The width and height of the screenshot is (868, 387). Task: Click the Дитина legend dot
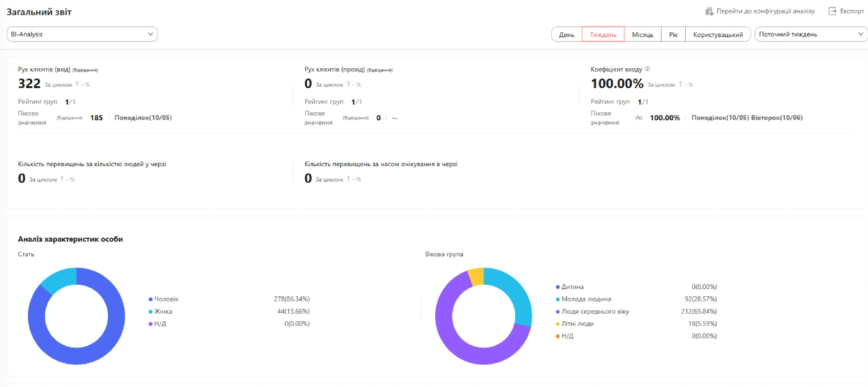pos(558,287)
